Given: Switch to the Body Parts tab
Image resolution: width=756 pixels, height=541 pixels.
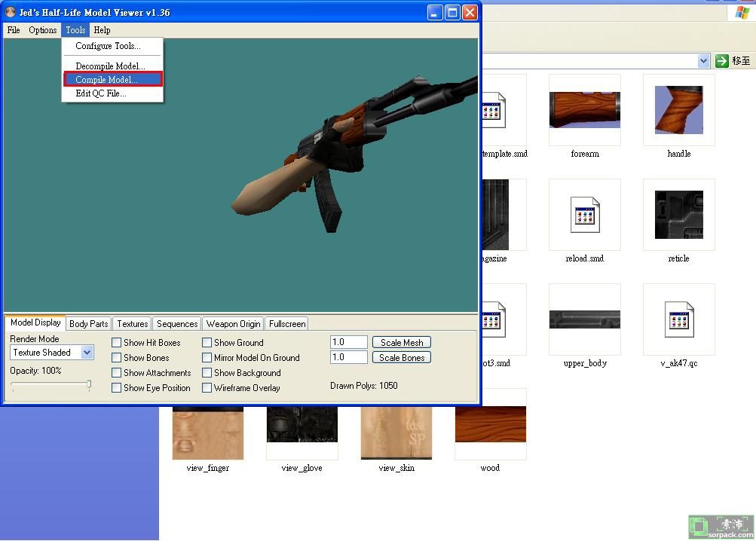Looking at the screenshot, I should coord(89,324).
